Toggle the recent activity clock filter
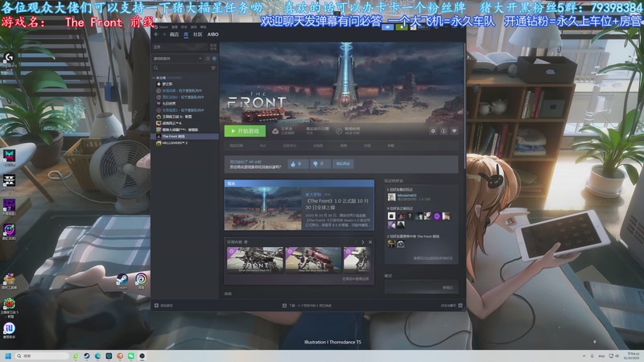The width and height of the screenshot is (644, 362). click(x=208, y=59)
